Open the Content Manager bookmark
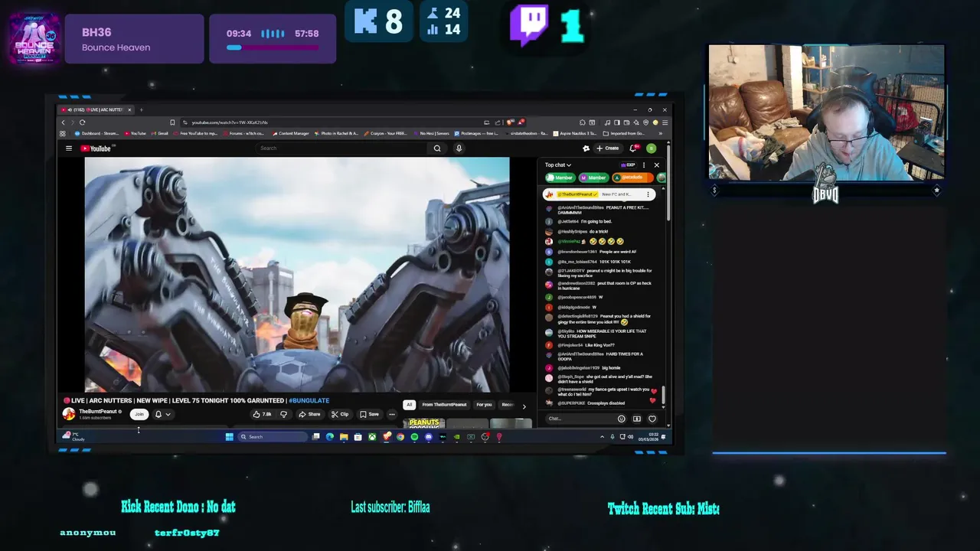Image resolution: width=980 pixels, height=551 pixels. click(290, 133)
